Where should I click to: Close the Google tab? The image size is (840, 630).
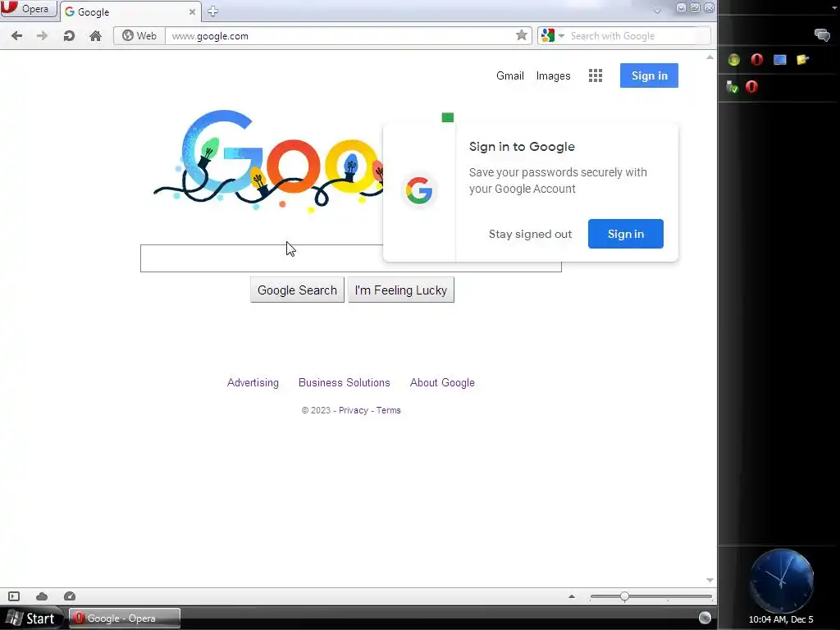(x=192, y=11)
